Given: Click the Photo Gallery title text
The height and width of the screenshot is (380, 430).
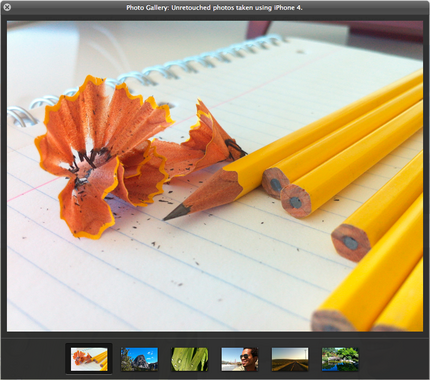Looking at the screenshot, I should coord(214,7).
